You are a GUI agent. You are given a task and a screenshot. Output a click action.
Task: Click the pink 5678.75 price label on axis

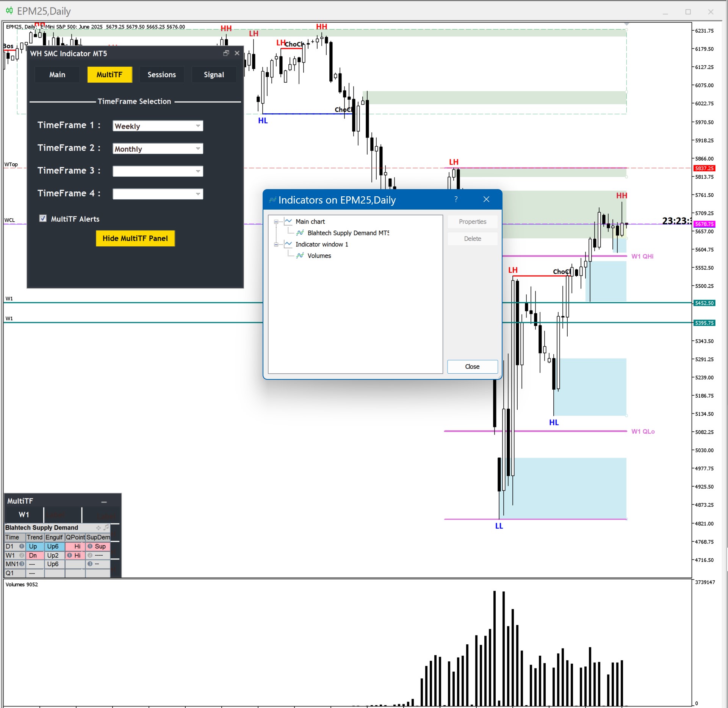704,224
